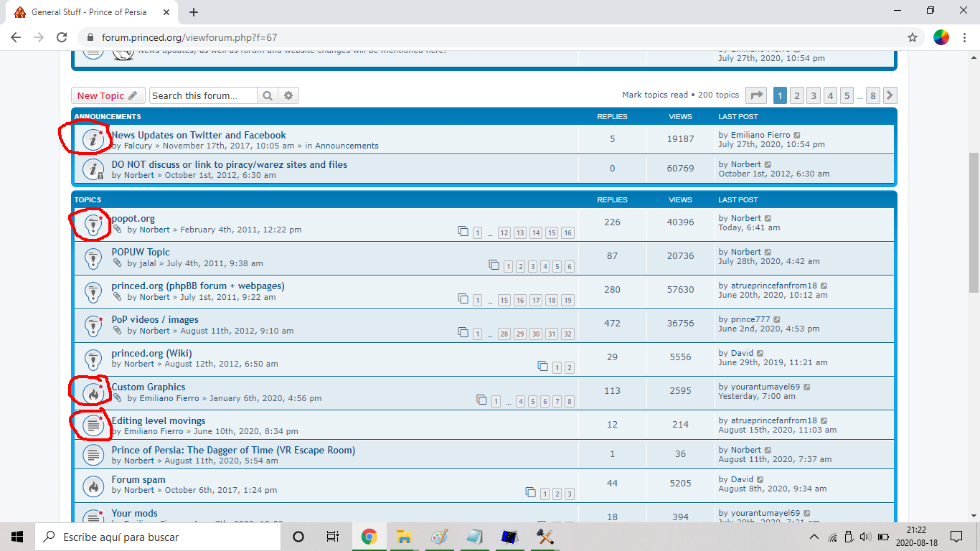Open author Falcury's profile
The height and width of the screenshot is (551, 980).
(x=138, y=146)
